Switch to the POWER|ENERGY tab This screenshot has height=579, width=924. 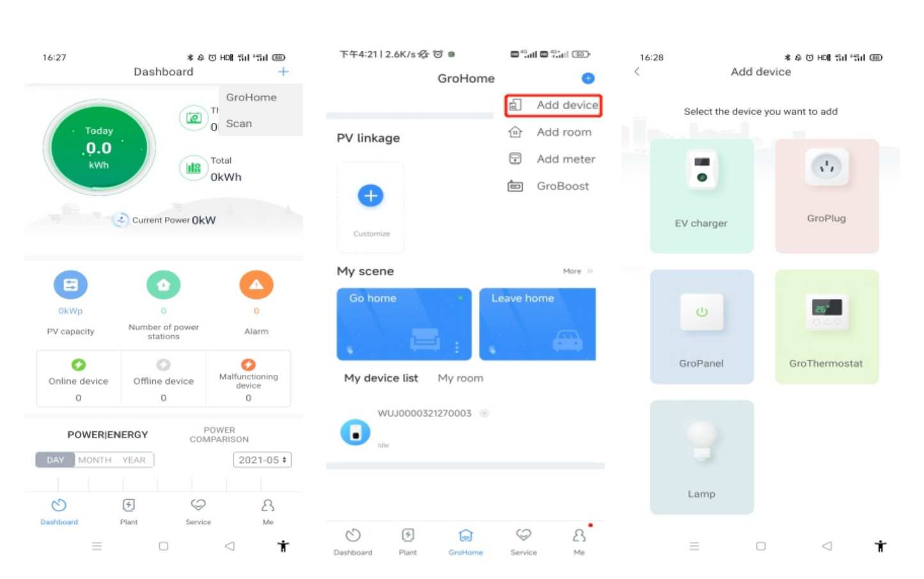107,434
